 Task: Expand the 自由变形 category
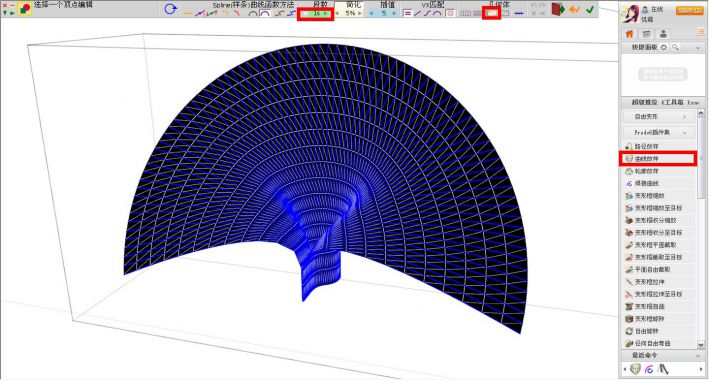[x=659, y=117]
